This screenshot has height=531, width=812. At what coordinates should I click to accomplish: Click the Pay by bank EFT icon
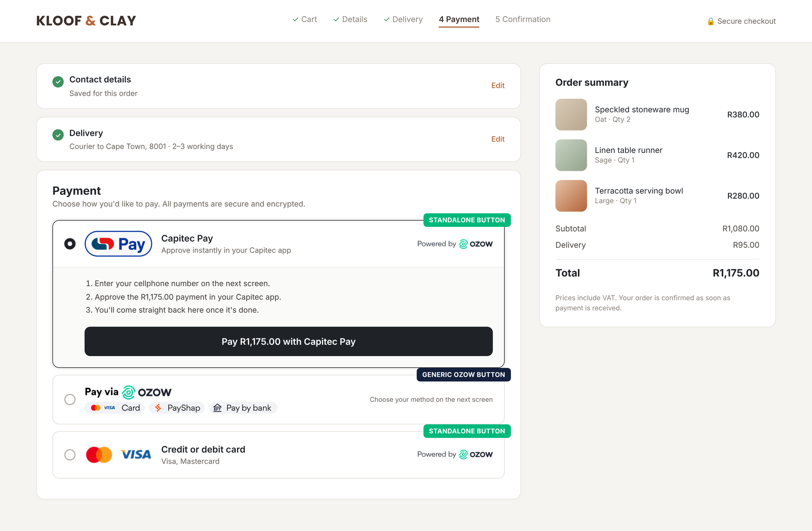(217, 408)
